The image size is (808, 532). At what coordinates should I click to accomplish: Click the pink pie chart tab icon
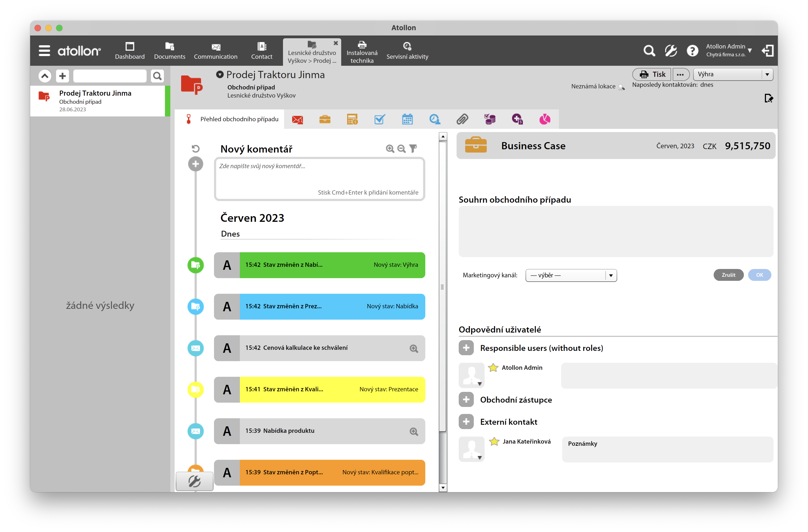point(545,119)
